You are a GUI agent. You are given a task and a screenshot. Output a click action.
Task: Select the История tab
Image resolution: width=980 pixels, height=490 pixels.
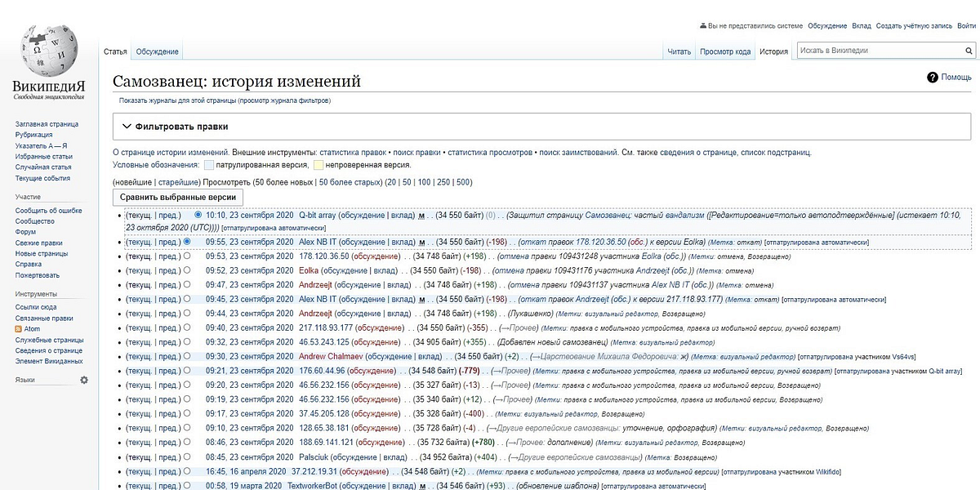pyautogui.click(x=773, y=52)
